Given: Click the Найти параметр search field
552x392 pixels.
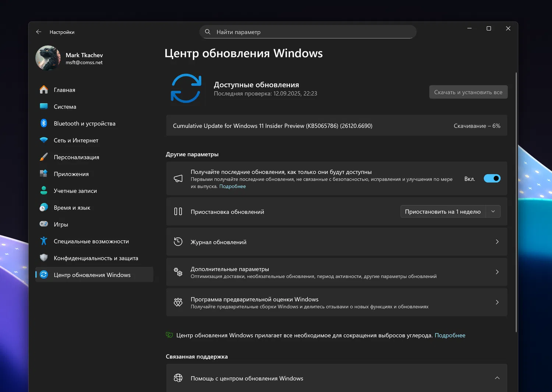Looking at the screenshot, I should click(313, 32).
